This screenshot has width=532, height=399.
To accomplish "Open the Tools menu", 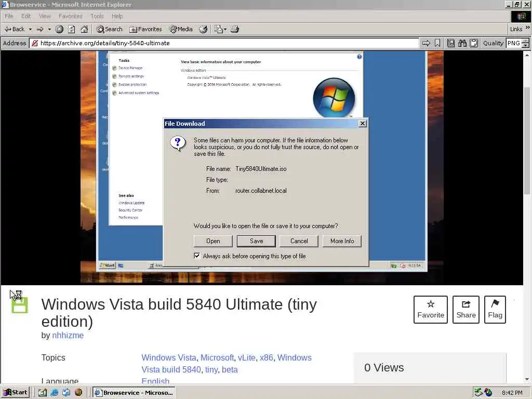I will (97, 16).
